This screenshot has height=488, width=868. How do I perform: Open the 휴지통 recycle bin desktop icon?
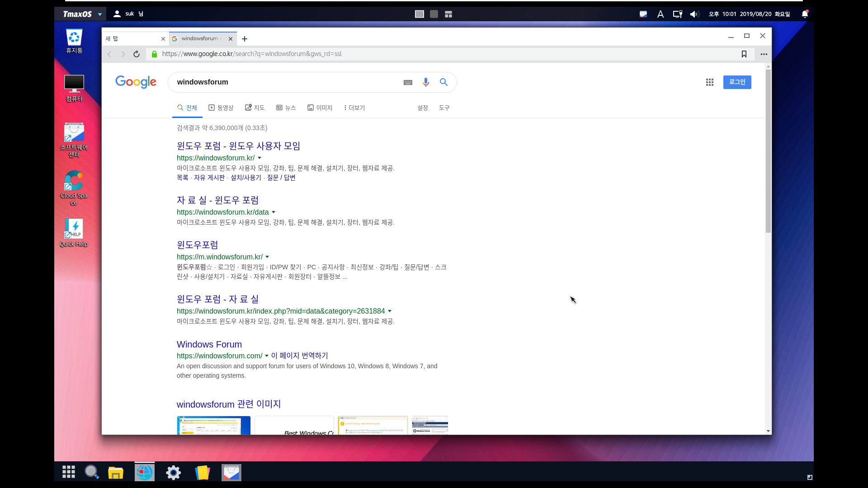coord(74,41)
